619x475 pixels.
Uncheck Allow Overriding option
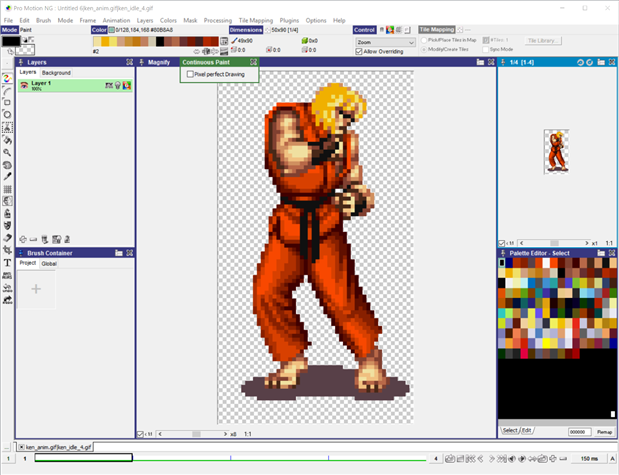(359, 51)
